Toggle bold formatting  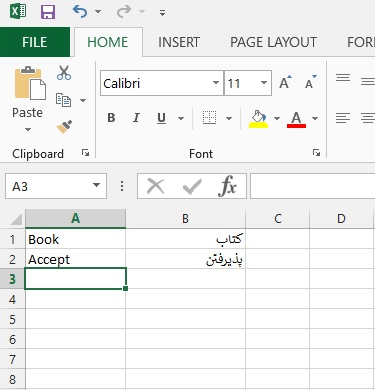pyautogui.click(x=111, y=118)
